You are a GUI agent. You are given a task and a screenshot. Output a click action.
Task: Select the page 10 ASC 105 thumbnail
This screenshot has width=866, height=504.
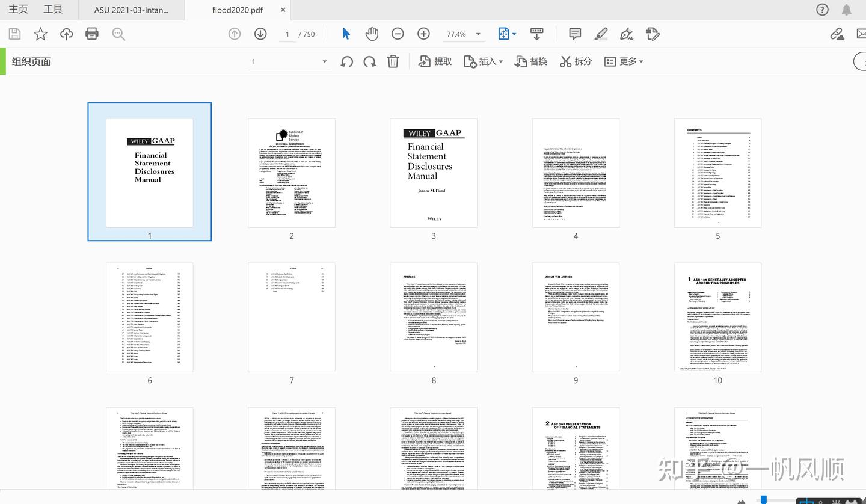click(717, 317)
